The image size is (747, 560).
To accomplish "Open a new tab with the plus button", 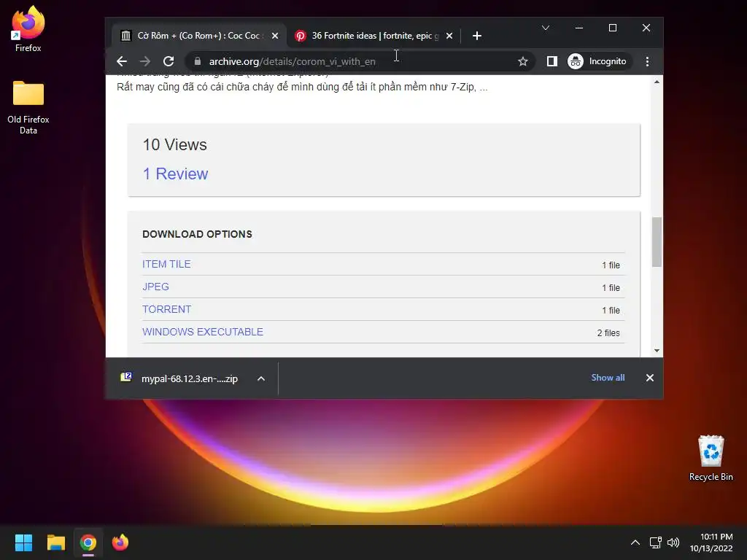I will [x=477, y=36].
